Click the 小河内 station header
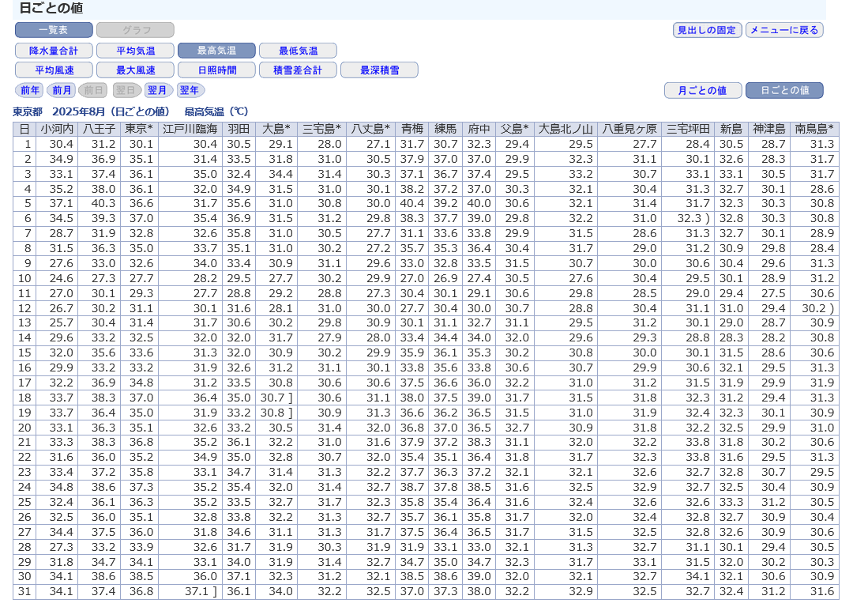Image resolution: width=868 pixels, height=607 pixels. (56, 129)
